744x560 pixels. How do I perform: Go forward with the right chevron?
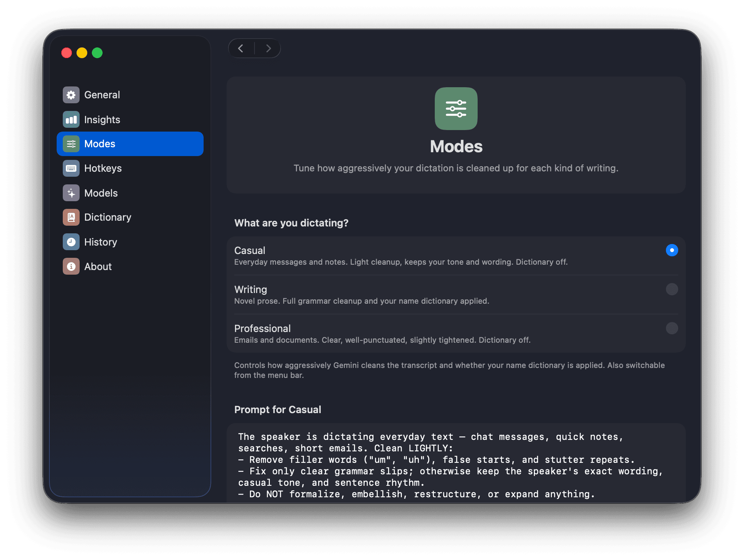(268, 49)
